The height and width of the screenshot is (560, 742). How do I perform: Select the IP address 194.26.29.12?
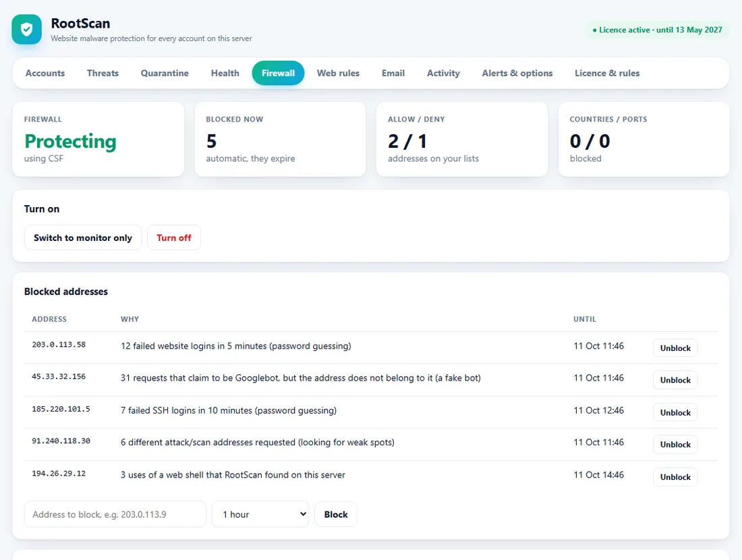click(x=59, y=474)
